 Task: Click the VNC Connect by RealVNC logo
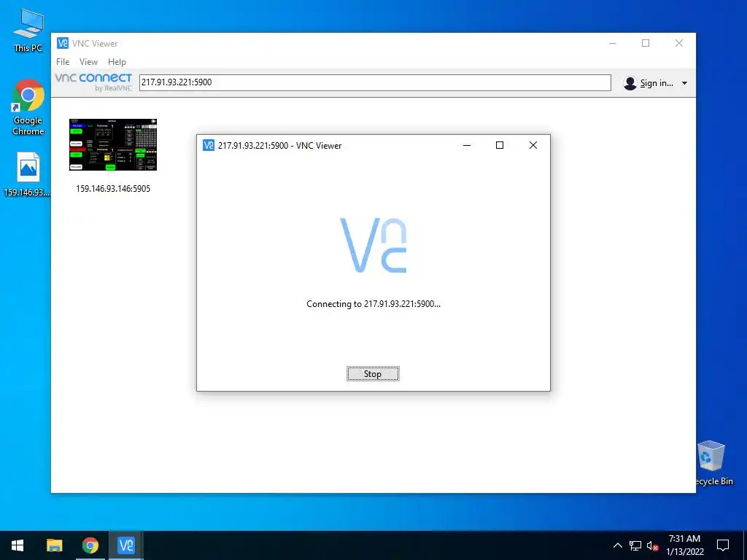point(93,82)
